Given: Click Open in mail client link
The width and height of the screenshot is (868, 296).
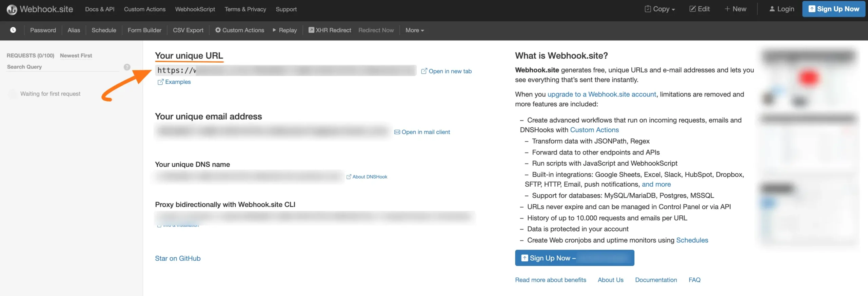Looking at the screenshot, I should pos(422,132).
